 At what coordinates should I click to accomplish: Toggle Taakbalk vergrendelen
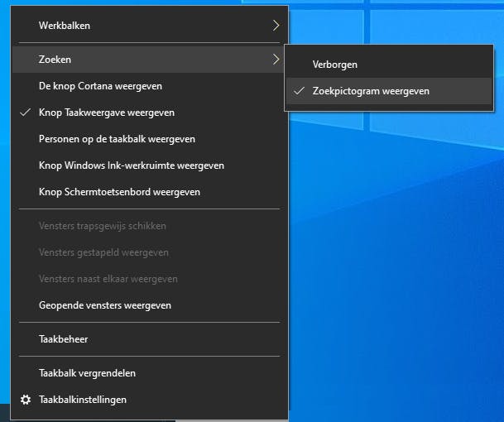click(150, 373)
